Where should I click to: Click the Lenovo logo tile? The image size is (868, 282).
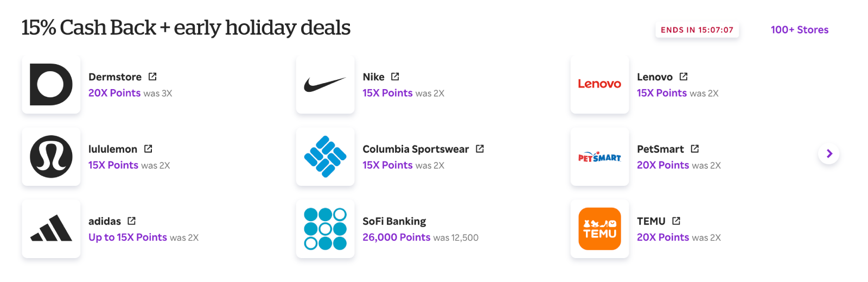point(599,84)
